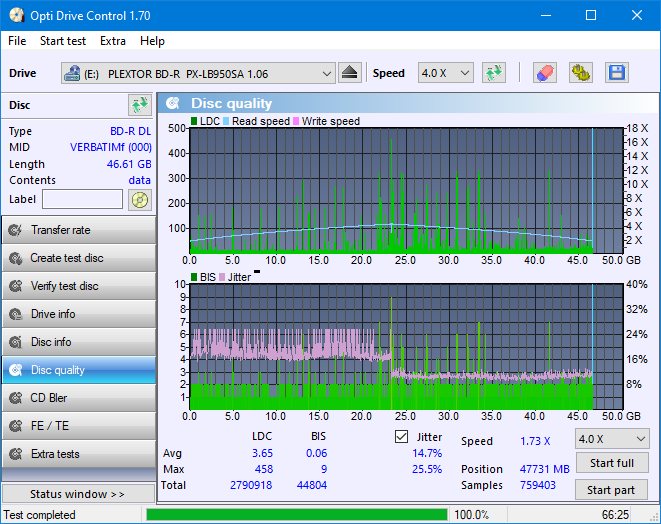This screenshot has width=661, height=524.
Task: Click the Type value BD-R DL
Action: 130,132
